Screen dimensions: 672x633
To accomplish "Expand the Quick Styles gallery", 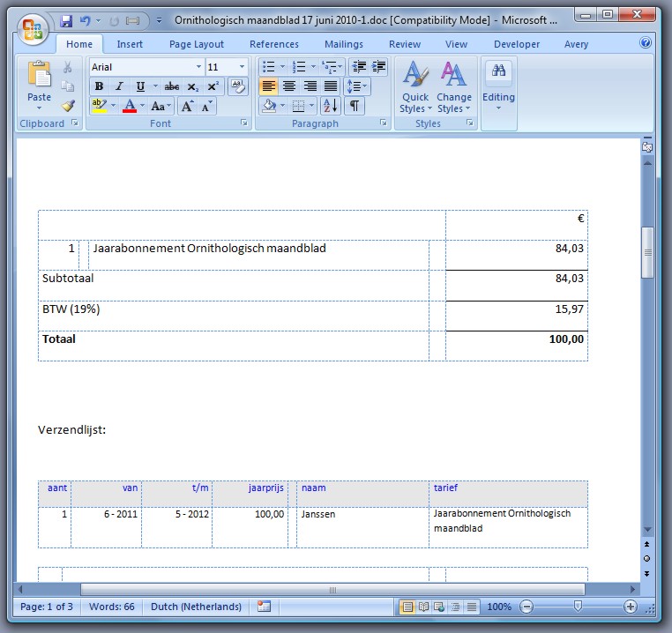I will coord(415,88).
